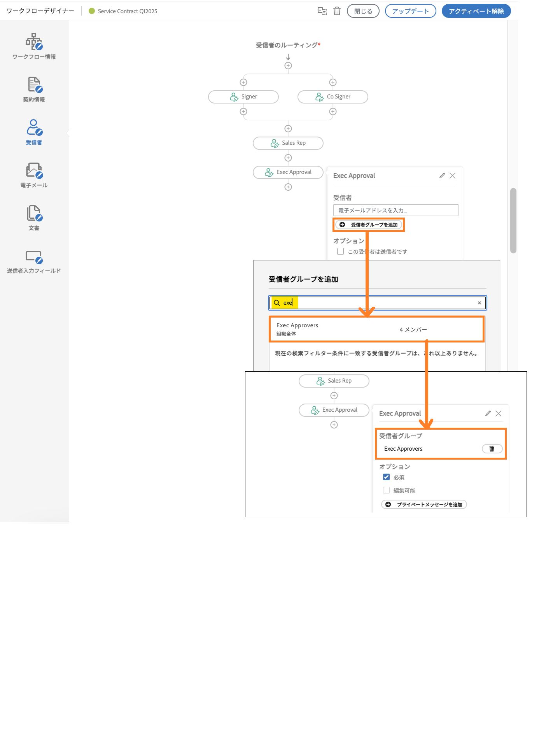
Task: Toggle the 編集可能 checkbox
Action: click(387, 490)
